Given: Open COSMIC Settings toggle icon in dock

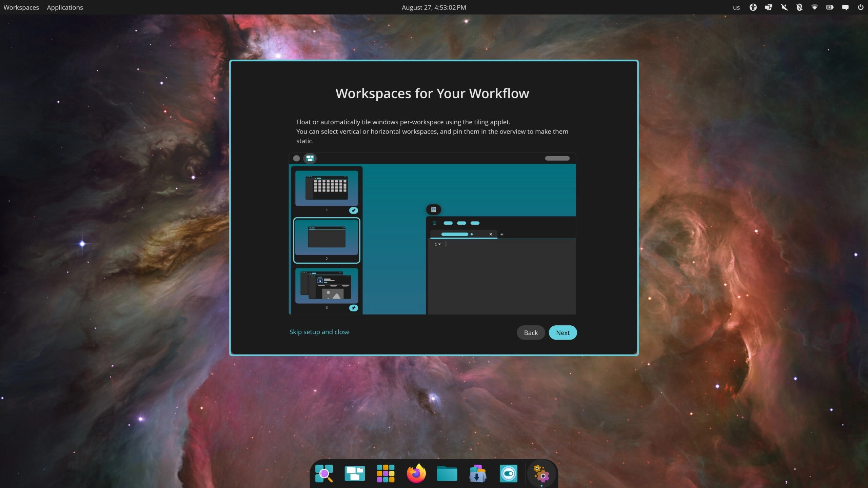Looking at the screenshot, I should (x=508, y=473).
